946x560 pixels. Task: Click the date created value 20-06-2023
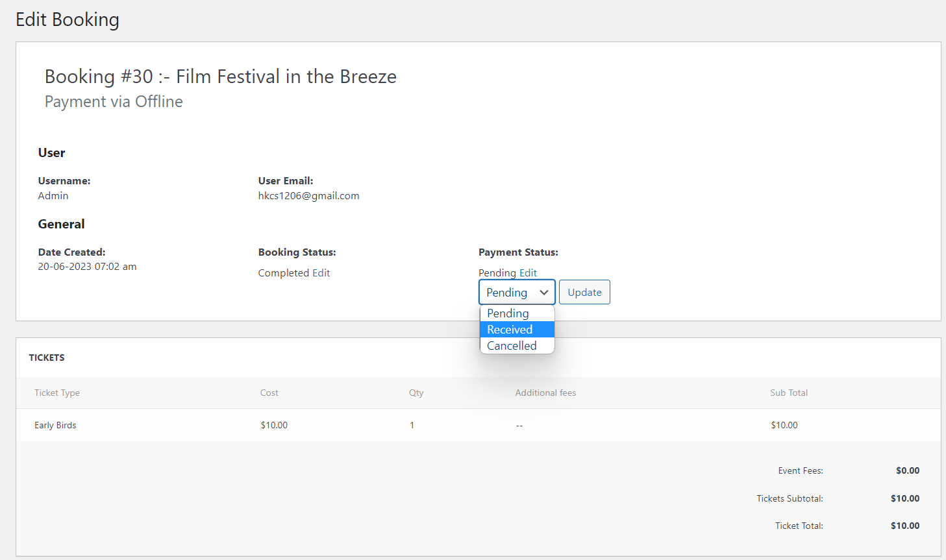[x=87, y=267]
